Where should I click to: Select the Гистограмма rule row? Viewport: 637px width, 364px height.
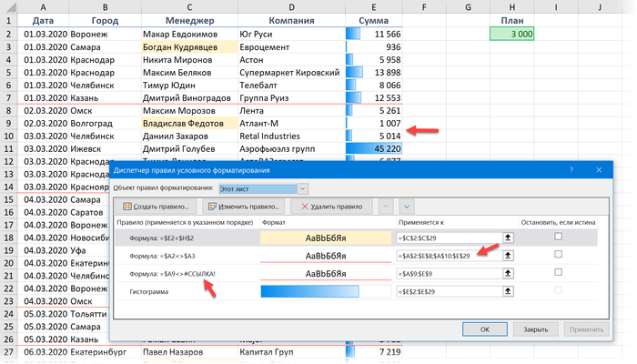182,292
